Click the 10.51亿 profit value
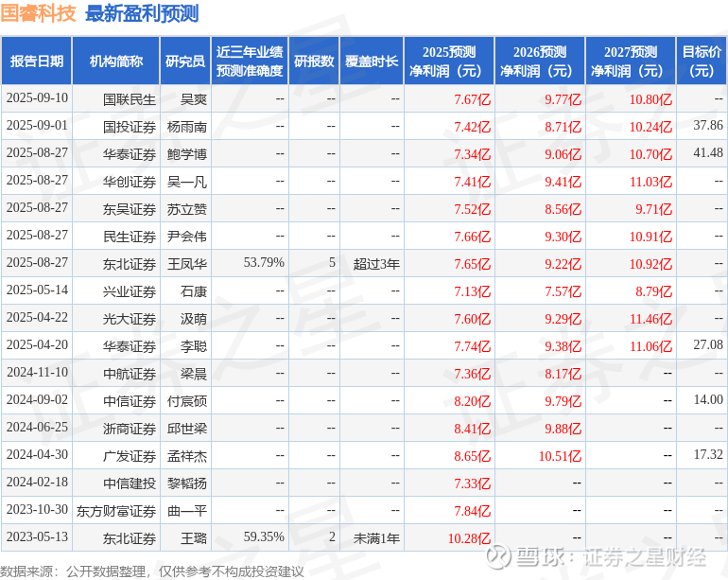The width and height of the screenshot is (728, 580). tap(560, 455)
